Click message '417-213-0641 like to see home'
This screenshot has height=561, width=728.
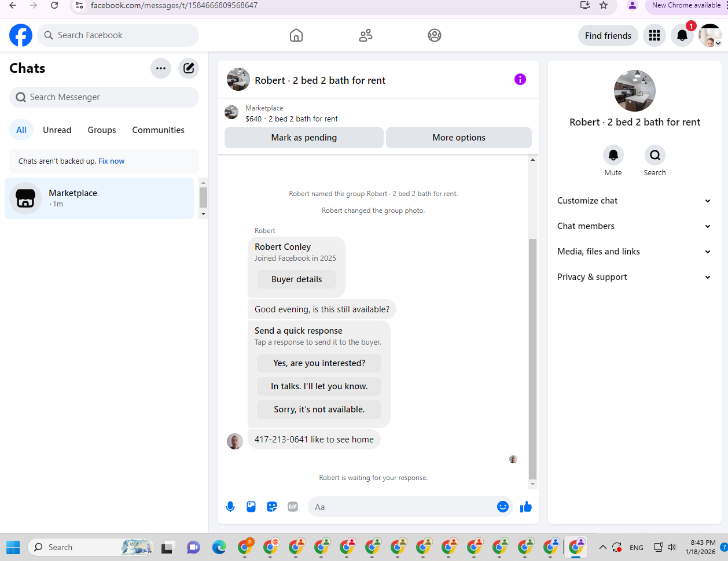pos(314,440)
